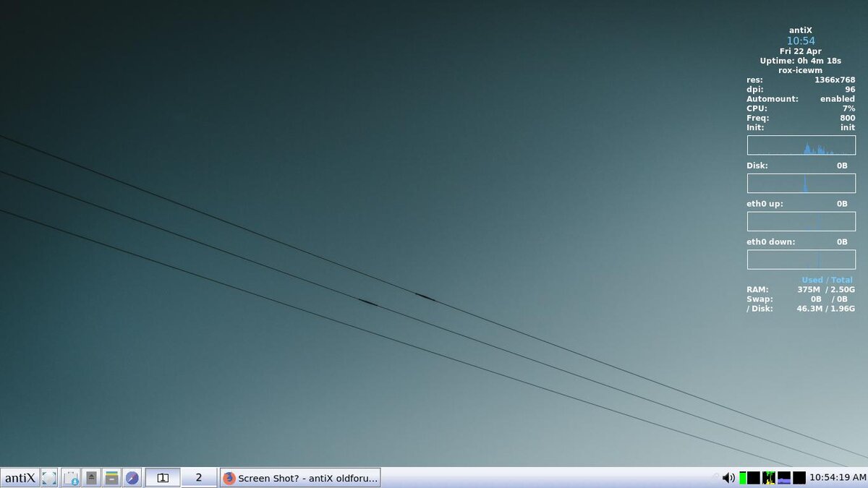Click the eth0 down graph in conky
This screenshot has width=868, height=488.
(x=801, y=259)
